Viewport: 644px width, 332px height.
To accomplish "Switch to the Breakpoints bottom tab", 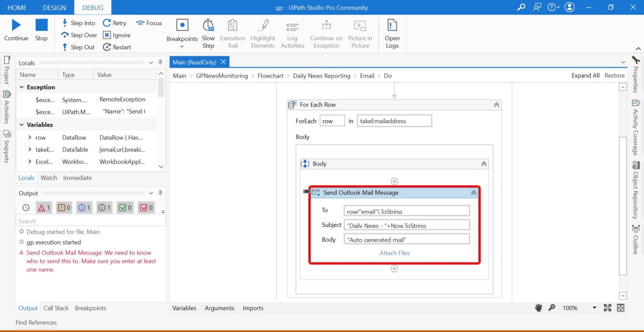I will (91, 308).
